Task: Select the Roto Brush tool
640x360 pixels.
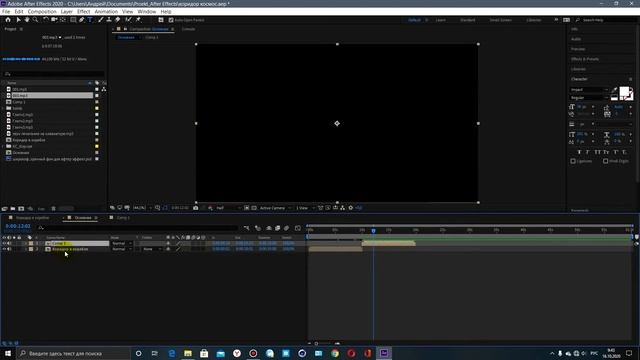Action: [129, 20]
